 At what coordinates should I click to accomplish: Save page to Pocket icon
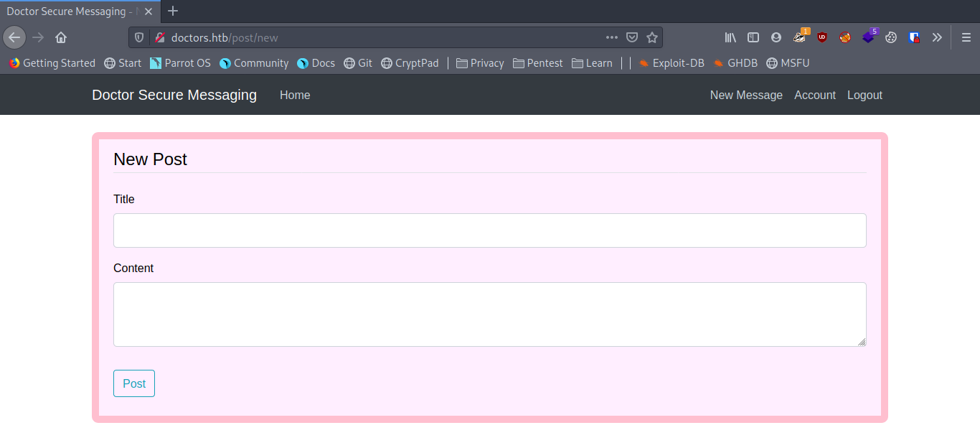632,37
